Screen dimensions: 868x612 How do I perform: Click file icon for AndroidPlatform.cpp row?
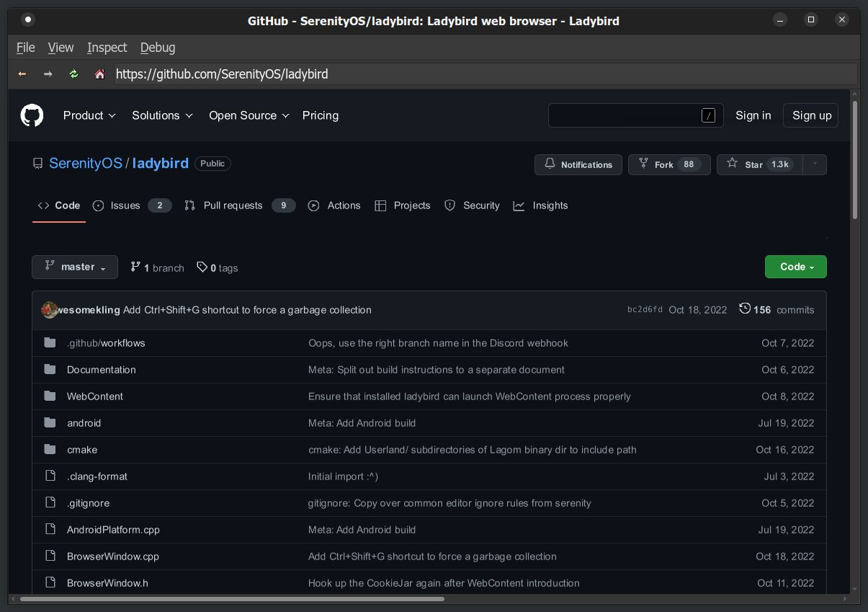tap(50, 529)
